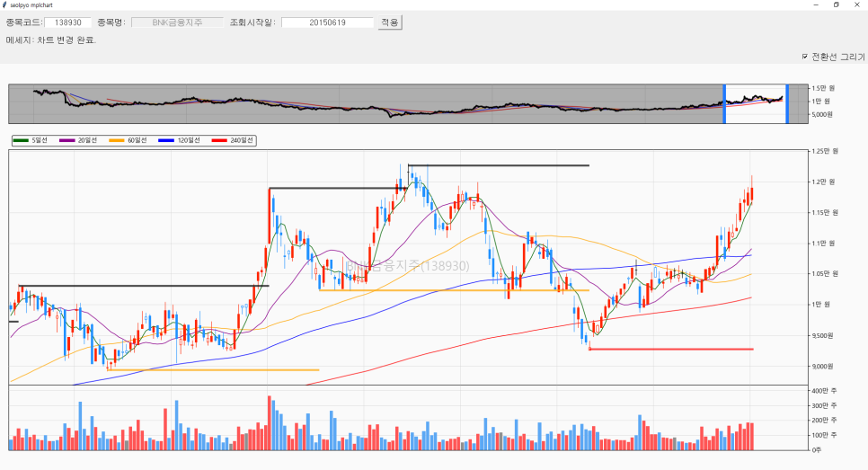Click the 5,000원 overview axis label
Screen dimensions: 868x470
(x=822, y=115)
